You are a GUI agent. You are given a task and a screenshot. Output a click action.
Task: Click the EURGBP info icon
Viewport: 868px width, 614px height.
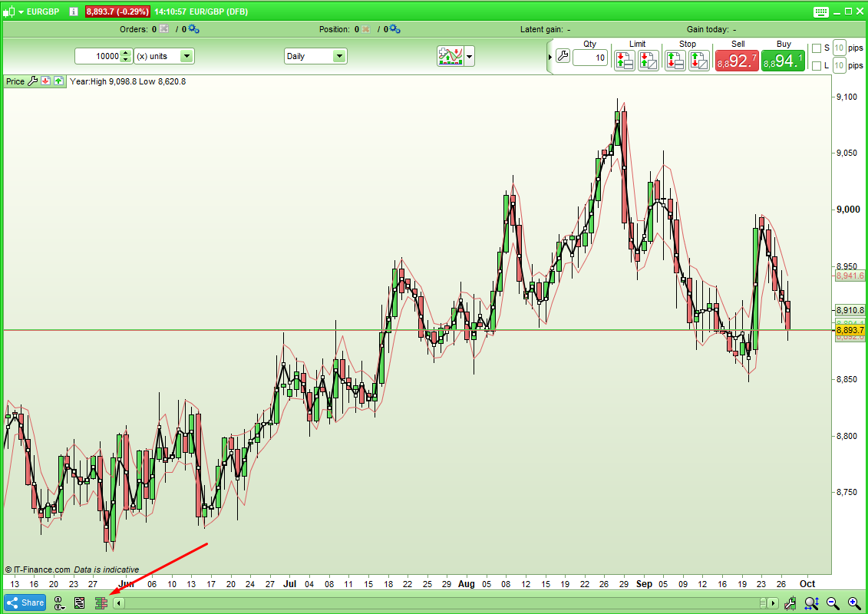pos(73,12)
